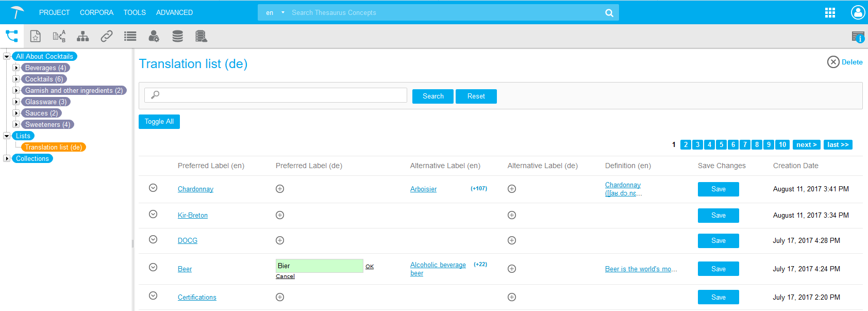Expand the Beverages (4) tree node

pos(16,68)
